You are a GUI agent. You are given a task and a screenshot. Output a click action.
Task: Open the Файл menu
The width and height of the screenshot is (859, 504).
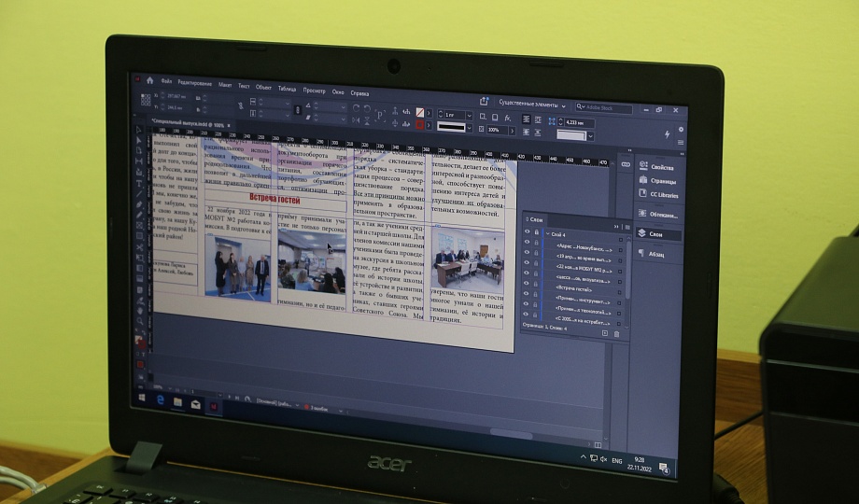[165, 81]
